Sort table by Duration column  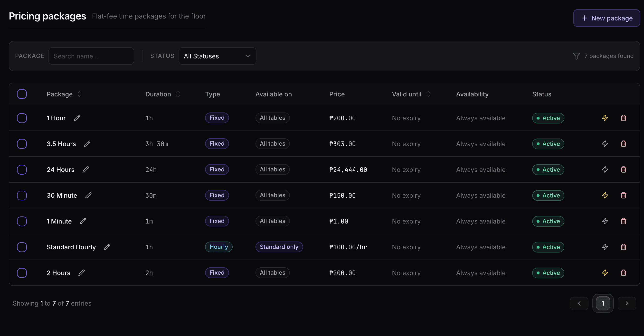pyautogui.click(x=163, y=94)
